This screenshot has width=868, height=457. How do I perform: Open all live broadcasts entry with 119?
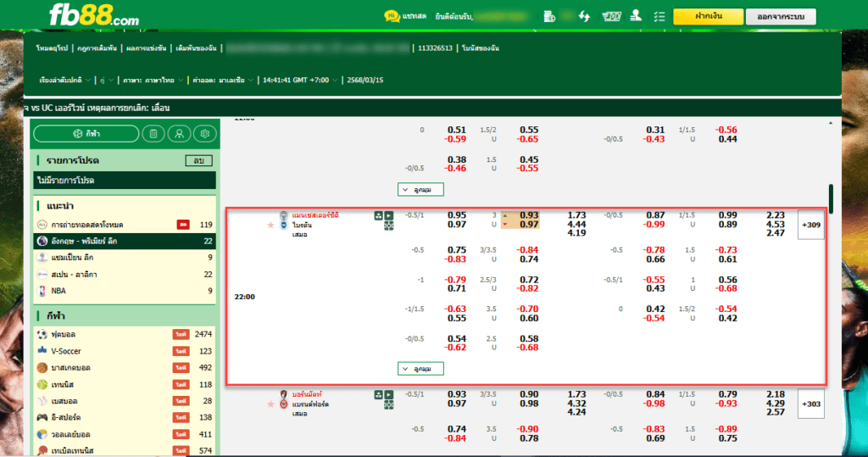coord(125,225)
